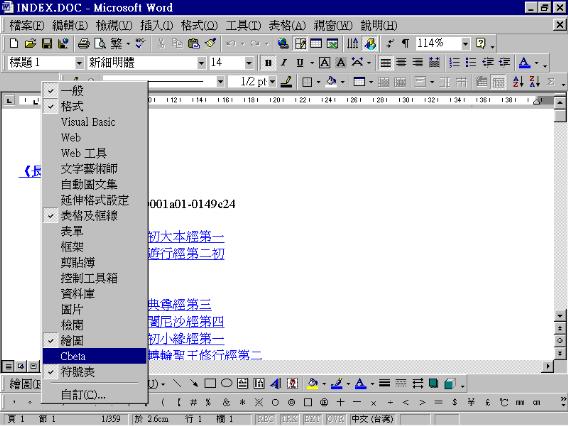Viewport: 568px width, 426px height.
Task: Open the 表格(A) menu
Action: [x=288, y=25]
